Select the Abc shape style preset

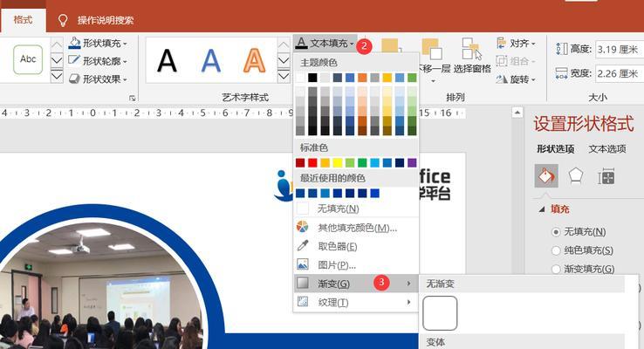coord(28,59)
